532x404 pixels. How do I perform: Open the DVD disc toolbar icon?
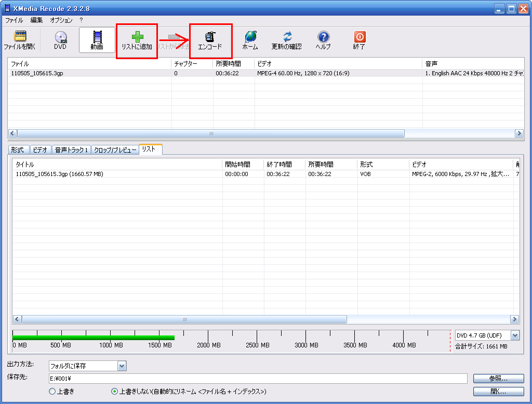coord(60,36)
